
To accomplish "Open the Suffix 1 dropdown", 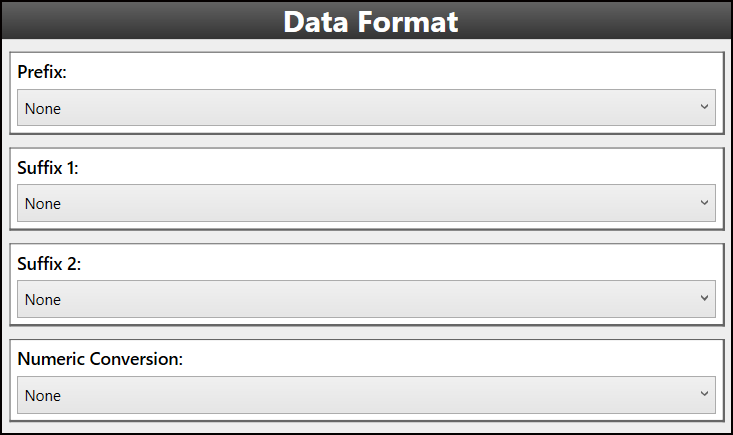I will pyautogui.click(x=366, y=204).
